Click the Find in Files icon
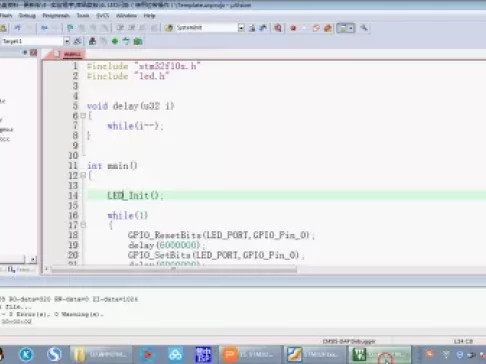Viewport: 486px width, 364px height. [x=252, y=28]
